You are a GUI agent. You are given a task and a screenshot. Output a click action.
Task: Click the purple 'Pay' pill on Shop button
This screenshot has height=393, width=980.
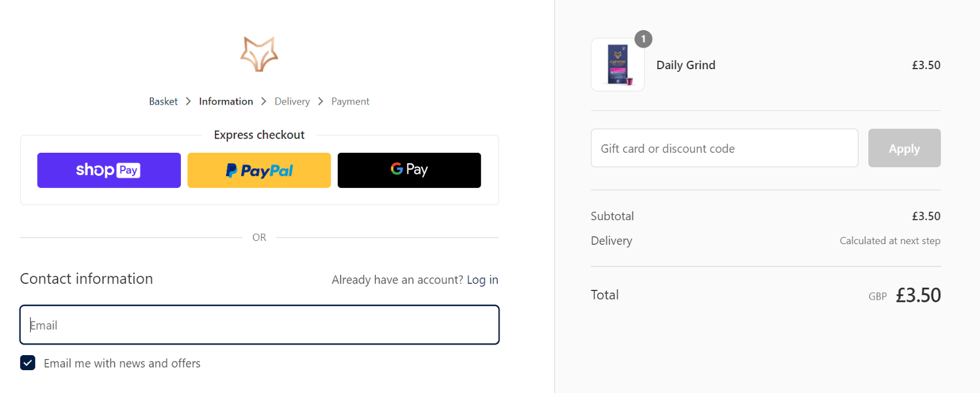[128, 170]
